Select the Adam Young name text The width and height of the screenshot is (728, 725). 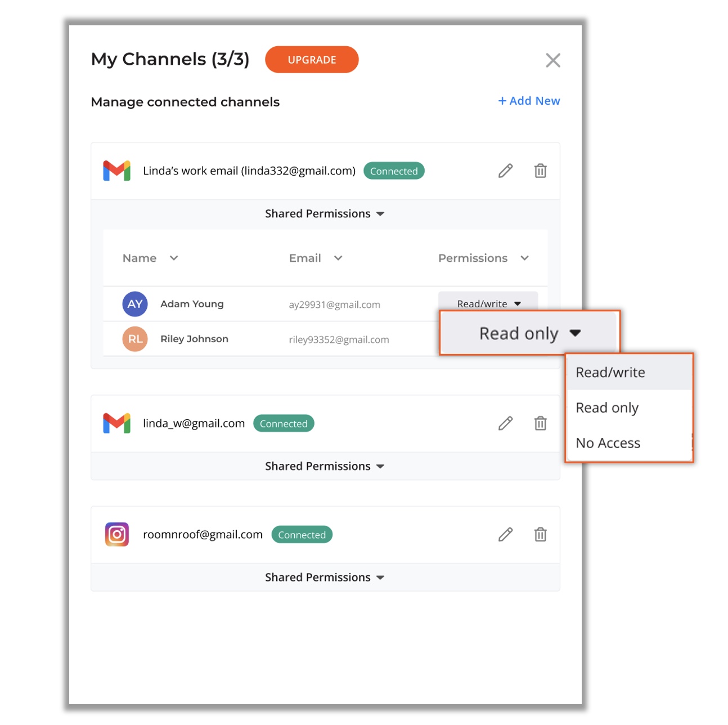[192, 304]
